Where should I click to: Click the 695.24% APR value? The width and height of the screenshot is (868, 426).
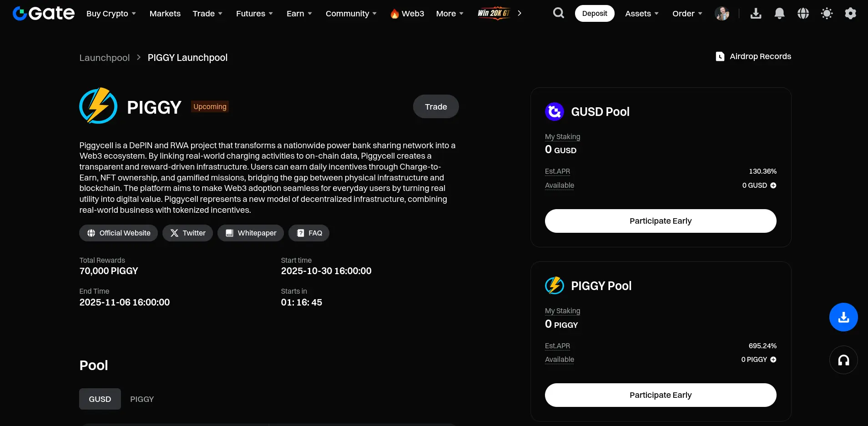[763, 346]
